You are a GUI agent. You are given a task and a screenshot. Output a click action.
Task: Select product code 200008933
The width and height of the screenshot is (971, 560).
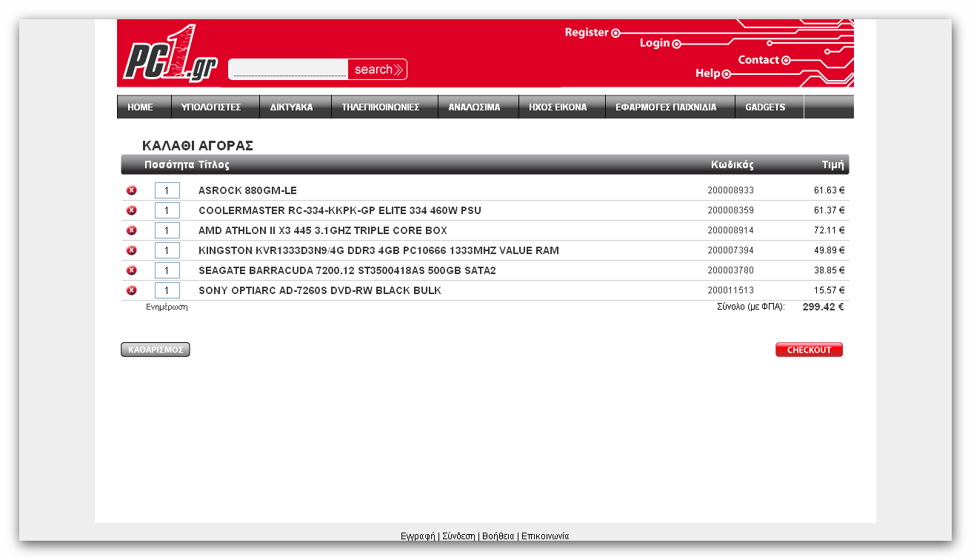point(730,190)
